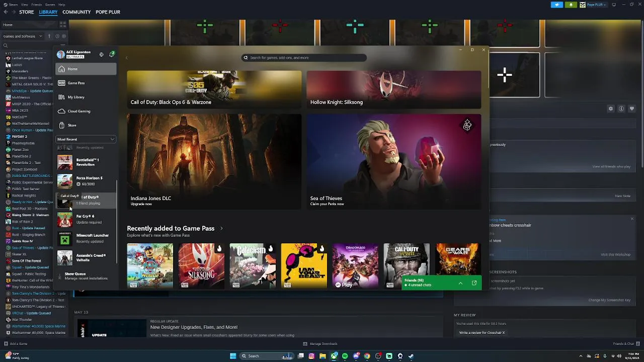Click Xbox search games field
644x362 pixels.
[x=304, y=58]
